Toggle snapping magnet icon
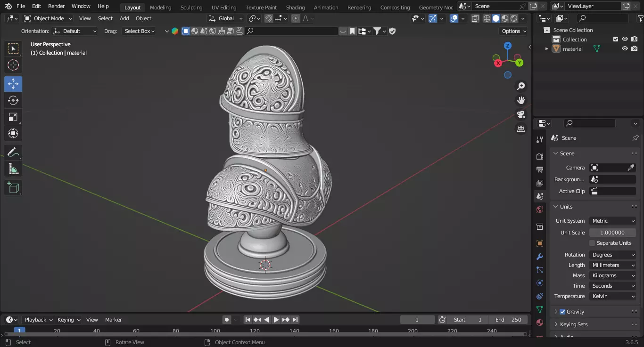This screenshot has width=644, height=347. (x=268, y=18)
